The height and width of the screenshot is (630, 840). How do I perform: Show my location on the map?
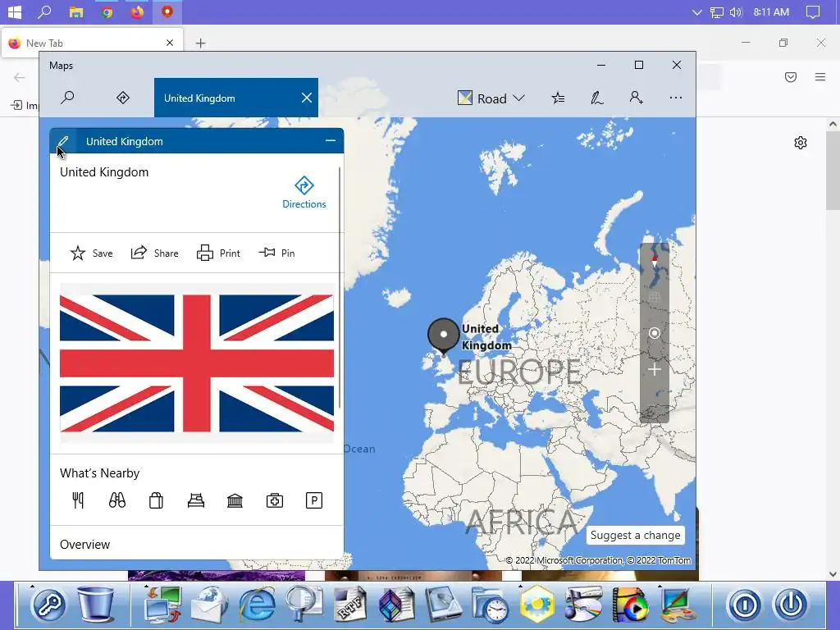pos(654,333)
